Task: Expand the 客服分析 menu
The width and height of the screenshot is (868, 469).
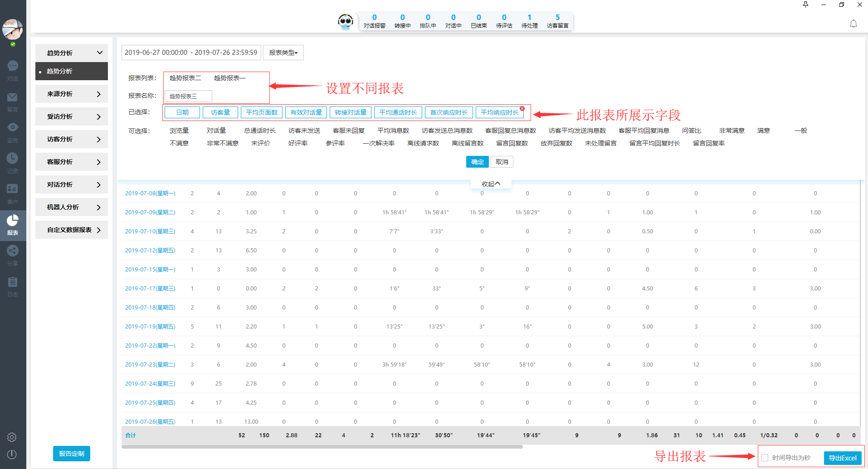Action: [x=72, y=162]
